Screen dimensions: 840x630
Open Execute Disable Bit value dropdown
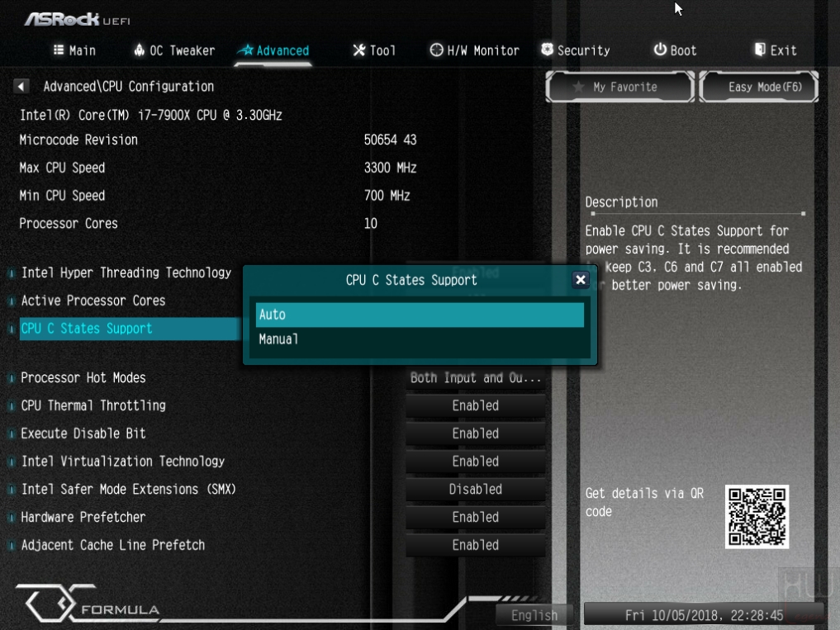pyautogui.click(x=475, y=433)
